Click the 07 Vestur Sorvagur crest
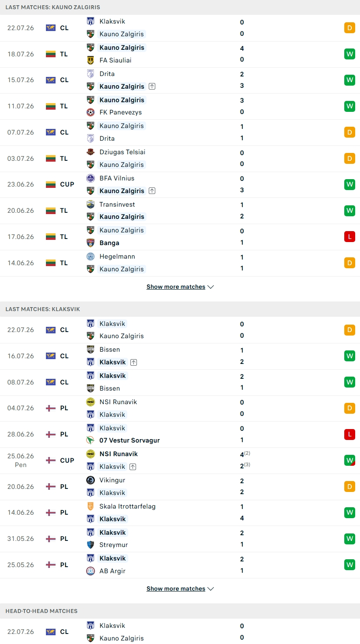 tap(91, 440)
